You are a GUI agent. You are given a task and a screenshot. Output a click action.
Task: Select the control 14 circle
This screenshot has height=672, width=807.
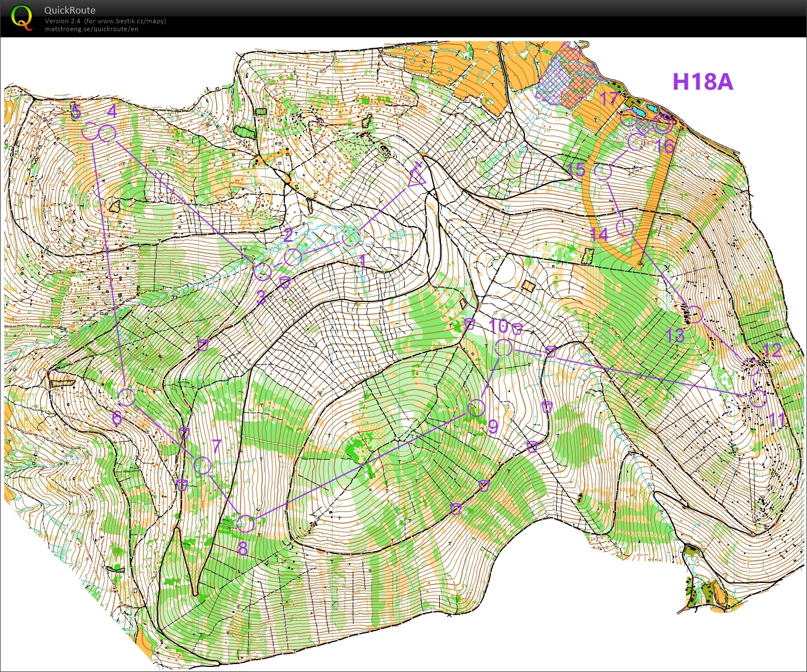pyautogui.click(x=625, y=227)
